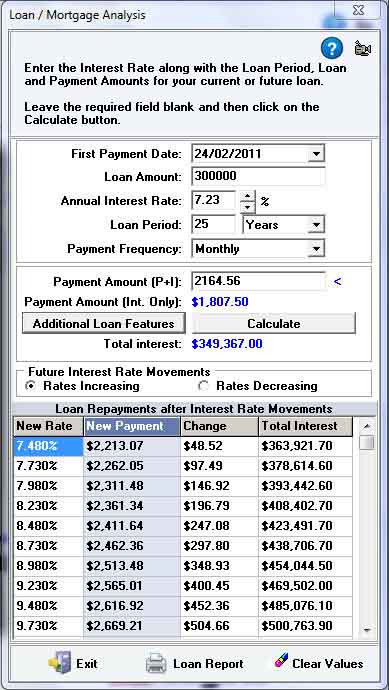Click the table scrollbar down arrow

[x=367, y=630]
